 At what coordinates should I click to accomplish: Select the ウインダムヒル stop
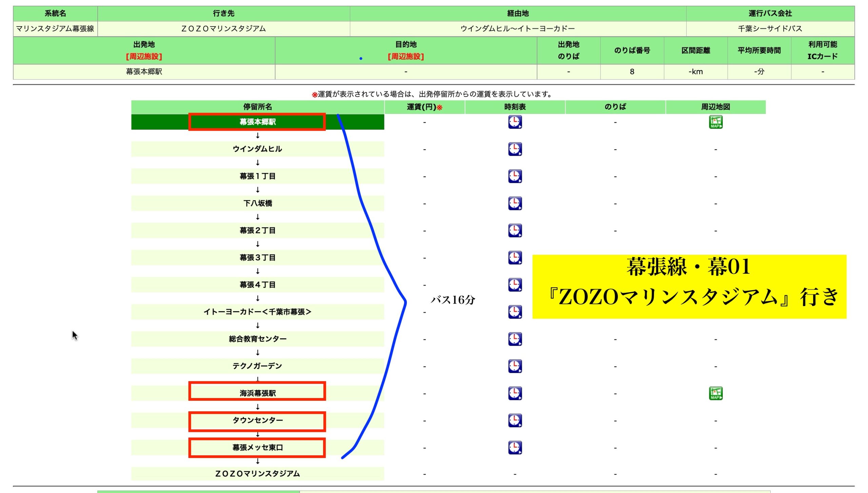point(258,149)
